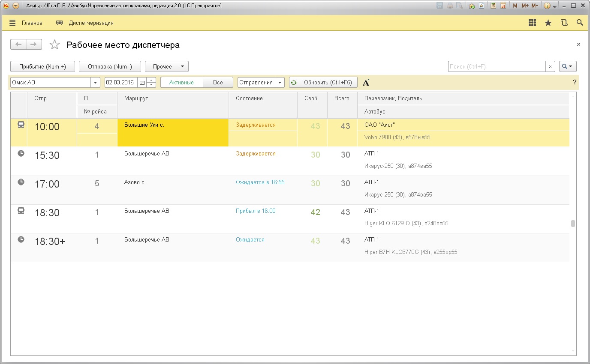Viewport: 590px width, 364px height.
Task: Open the Диспетчеризация section
Action: (85, 23)
